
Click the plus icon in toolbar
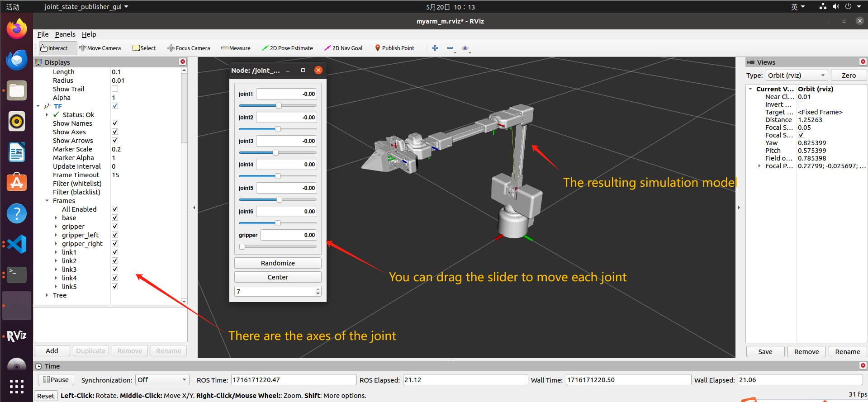pyautogui.click(x=435, y=48)
